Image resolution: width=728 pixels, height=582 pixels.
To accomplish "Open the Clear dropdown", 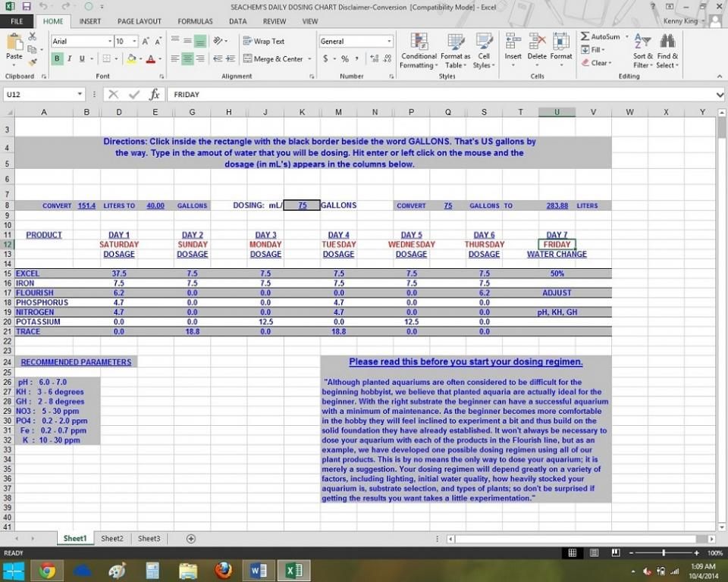I will point(597,63).
